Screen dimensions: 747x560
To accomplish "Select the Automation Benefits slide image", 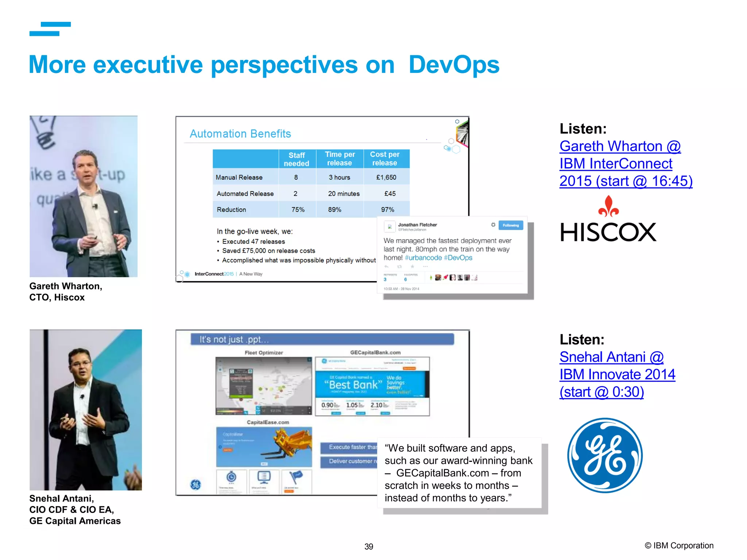I will (x=322, y=199).
